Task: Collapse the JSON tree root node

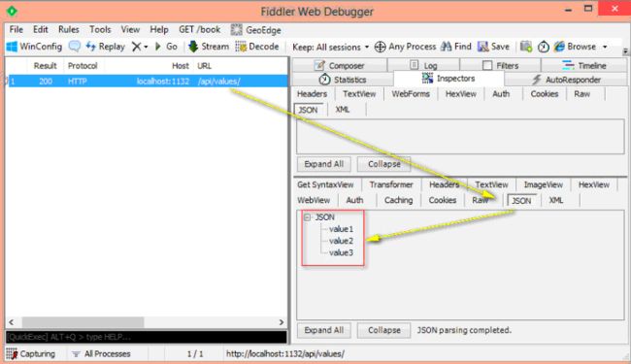Action: coord(308,217)
